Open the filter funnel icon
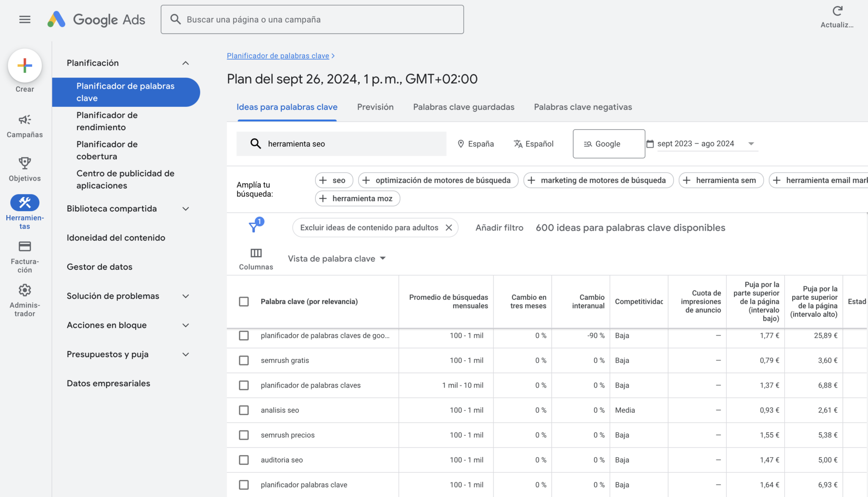 point(253,227)
